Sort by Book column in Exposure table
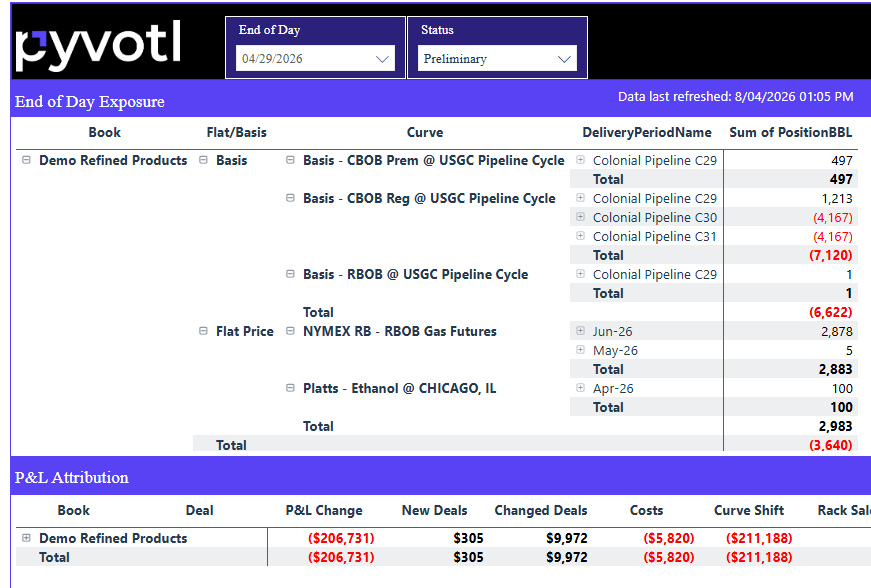 (x=104, y=133)
